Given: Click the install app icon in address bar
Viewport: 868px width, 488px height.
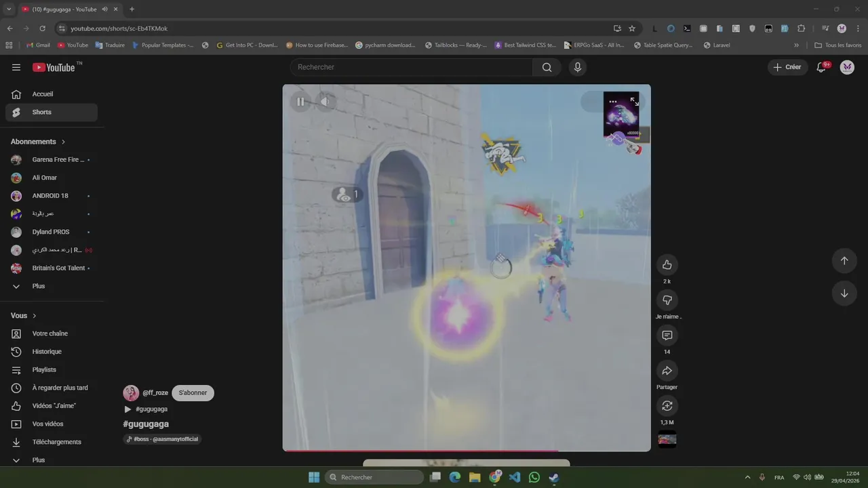Looking at the screenshot, I should tap(617, 28).
